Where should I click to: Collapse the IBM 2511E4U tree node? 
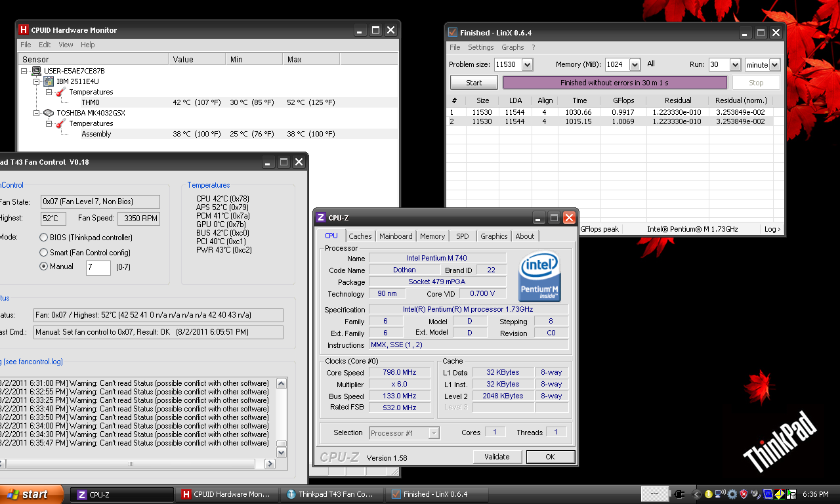pos(37,81)
